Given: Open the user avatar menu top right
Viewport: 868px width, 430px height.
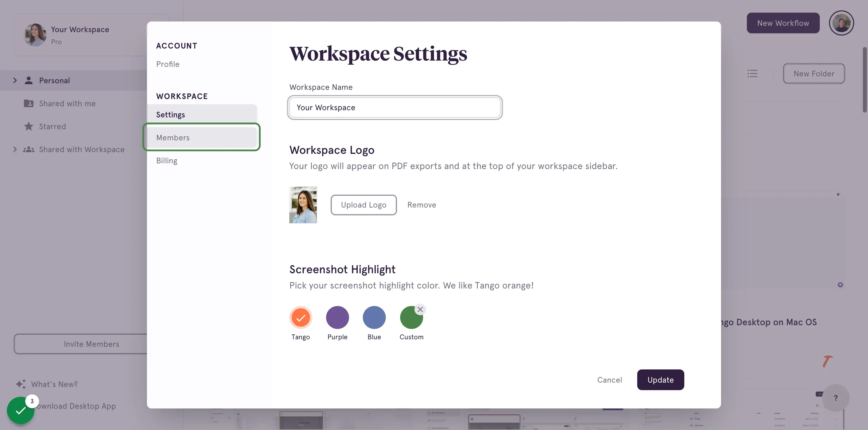Looking at the screenshot, I should click(x=841, y=23).
